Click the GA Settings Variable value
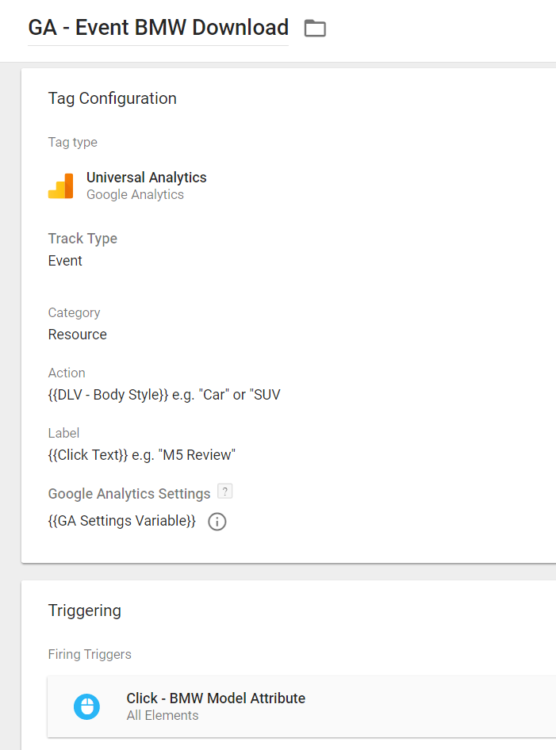The width and height of the screenshot is (556, 750). pyautogui.click(x=122, y=521)
